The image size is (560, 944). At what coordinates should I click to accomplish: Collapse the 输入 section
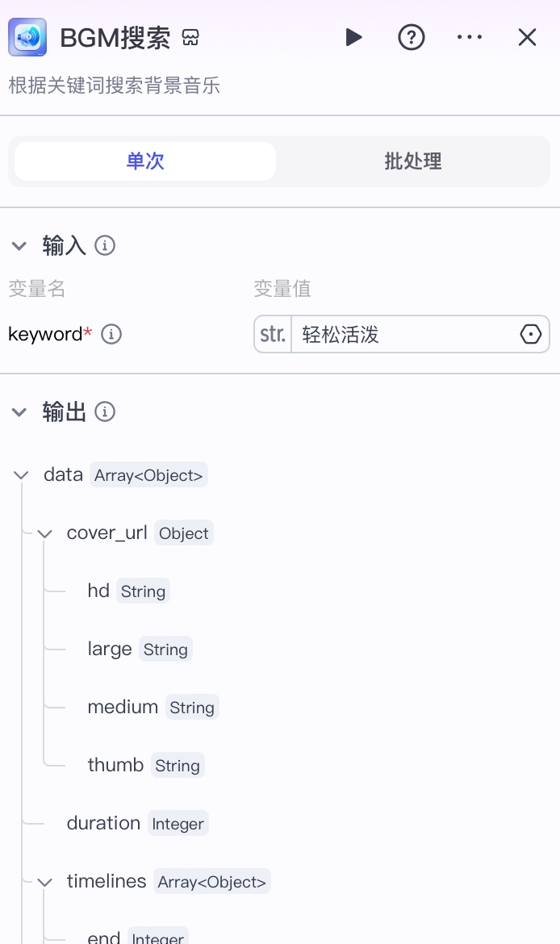click(19, 246)
